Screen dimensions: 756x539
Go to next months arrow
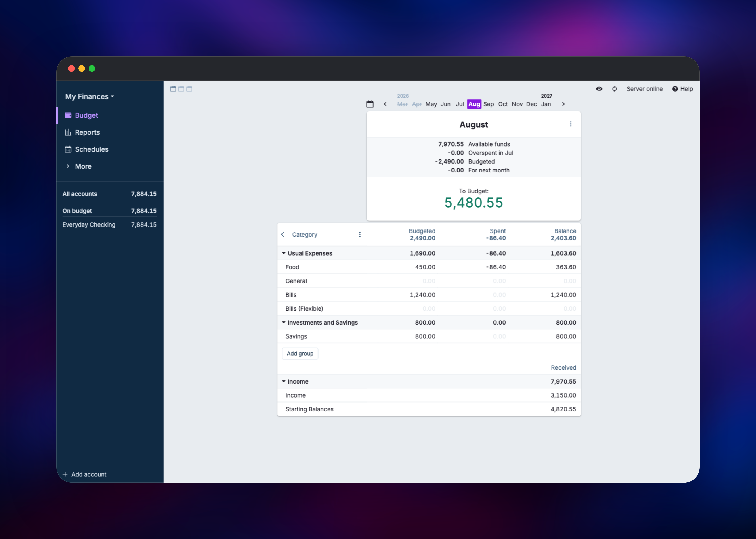click(x=563, y=104)
